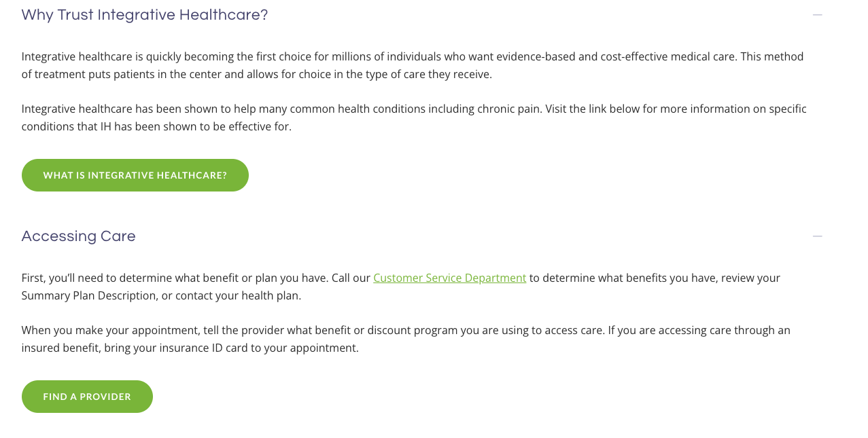Click the phrase "discount program" in last paragraph
868x438 pixels.
pyautogui.click(x=412, y=330)
